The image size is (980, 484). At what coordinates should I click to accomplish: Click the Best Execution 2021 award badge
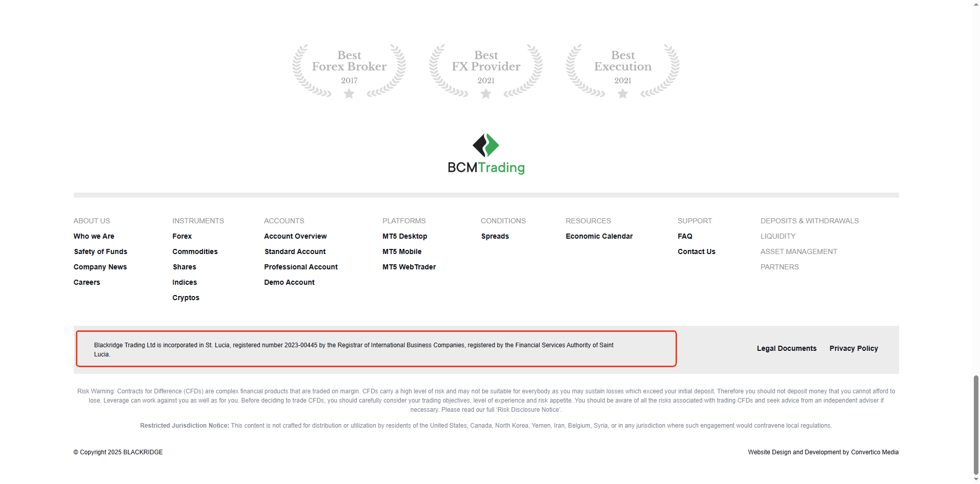(x=623, y=71)
